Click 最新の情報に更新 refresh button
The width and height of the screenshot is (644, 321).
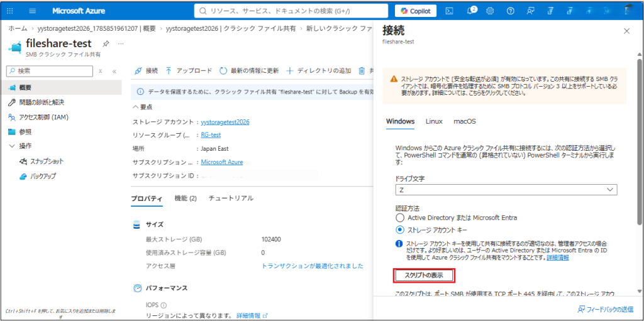[x=249, y=70]
